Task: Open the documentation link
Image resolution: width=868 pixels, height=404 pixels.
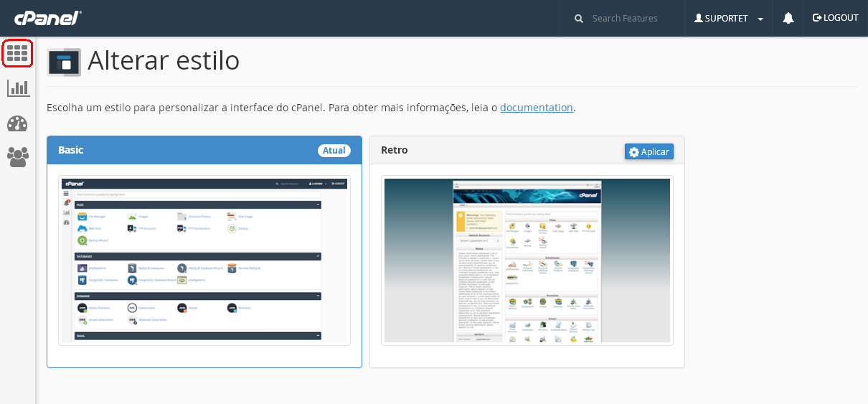Action: (537, 108)
